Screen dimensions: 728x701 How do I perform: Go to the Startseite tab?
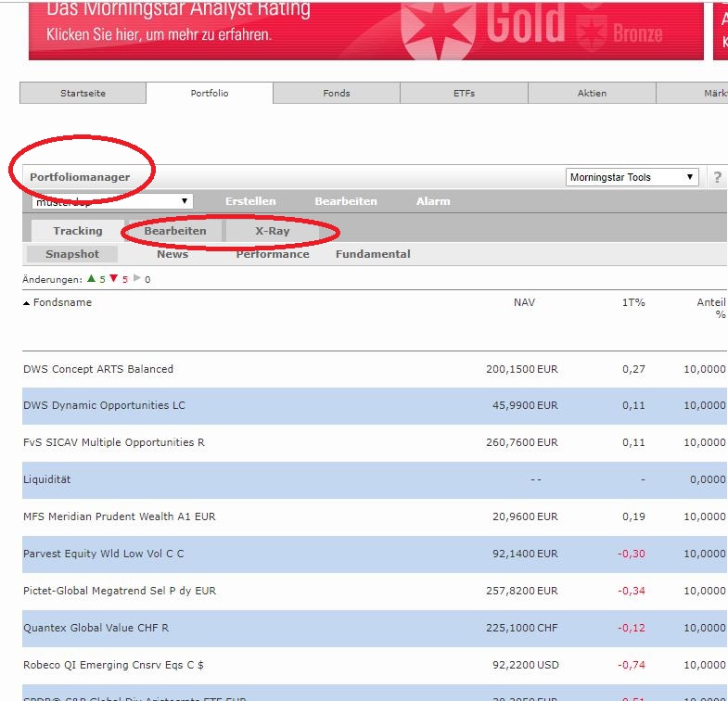[x=83, y=93]
